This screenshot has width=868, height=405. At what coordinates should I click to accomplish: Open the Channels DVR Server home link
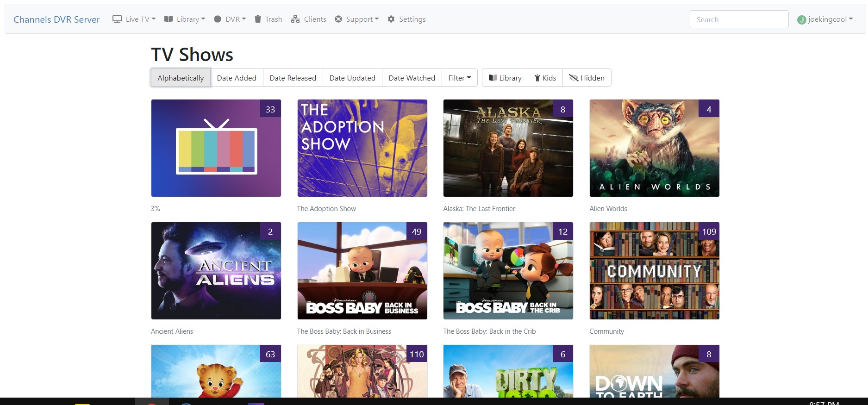(x=56, y=19)
